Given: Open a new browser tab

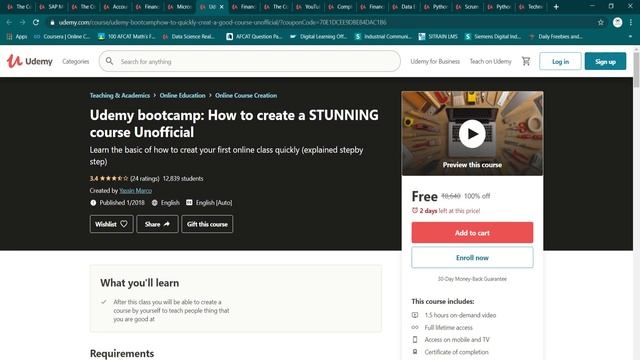Looking at the screenshot, I should click(x=556, y=7).
